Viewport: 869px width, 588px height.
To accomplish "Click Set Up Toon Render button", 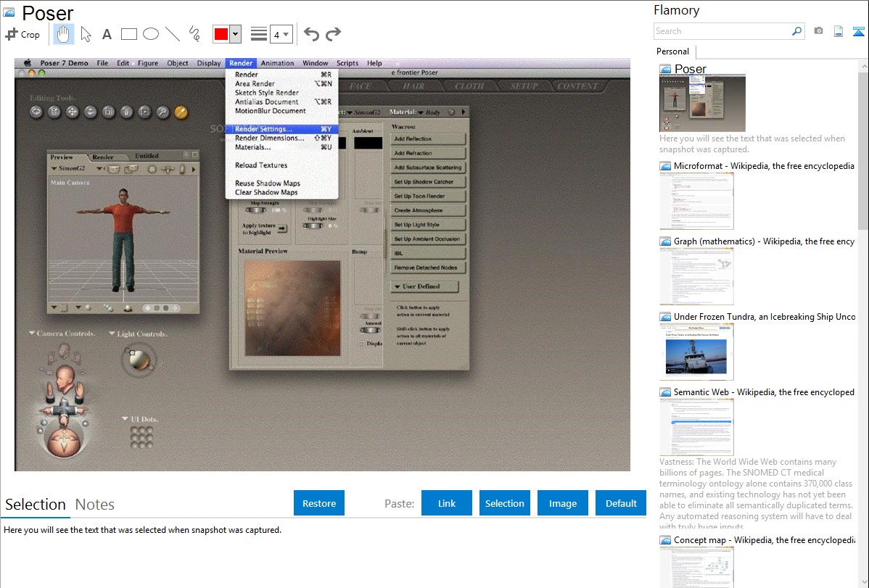I will 428,196.
